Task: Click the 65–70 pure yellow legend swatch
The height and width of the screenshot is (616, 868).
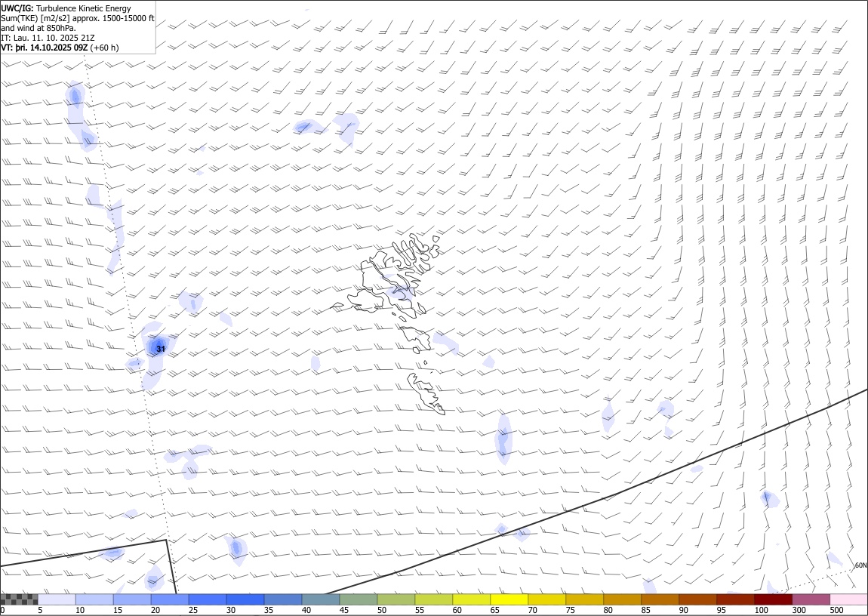Action: click(x=509, y=599)
